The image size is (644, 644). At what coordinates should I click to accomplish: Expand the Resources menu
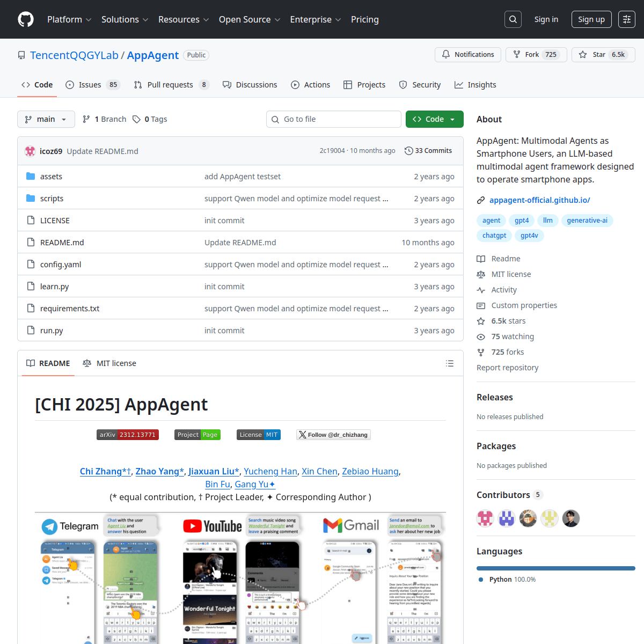pyautogui.click(x=184, y=19)
